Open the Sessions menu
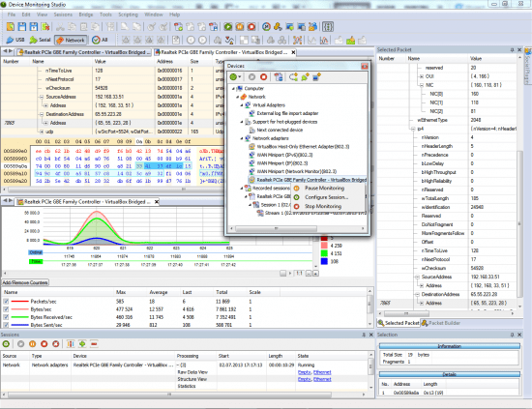The height and width of the screenshot is (409, 532). pos(63,15)
